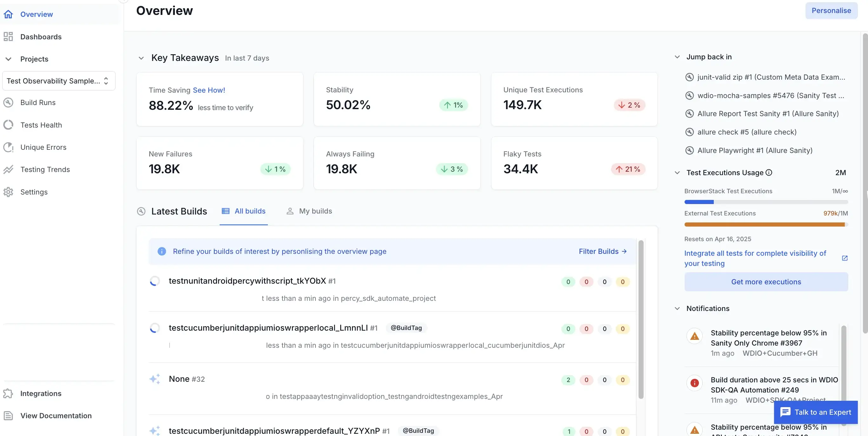This screenshot has width=868, height=436.
Task: Click the Personalise button
Action: pyautogui.click(x=831, y=10)
